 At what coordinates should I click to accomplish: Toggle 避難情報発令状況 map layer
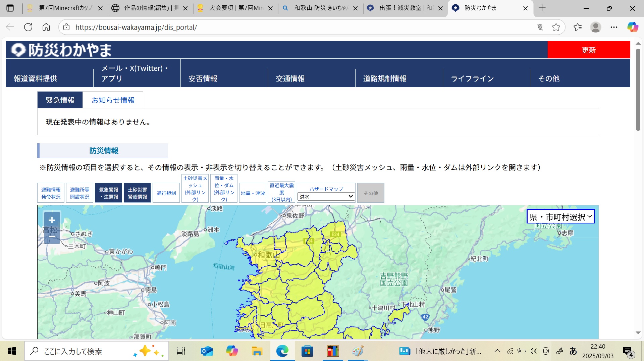[x=51, y=193]
